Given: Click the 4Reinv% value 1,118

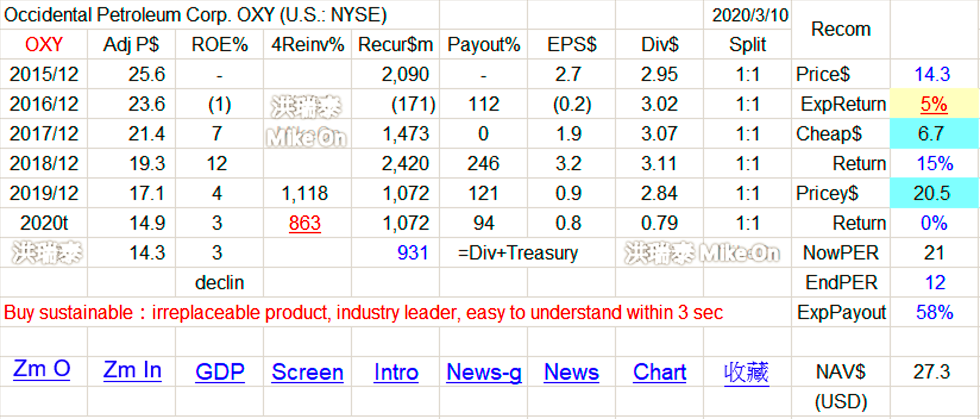Looking at the screenshot, I should click(304, 193).
